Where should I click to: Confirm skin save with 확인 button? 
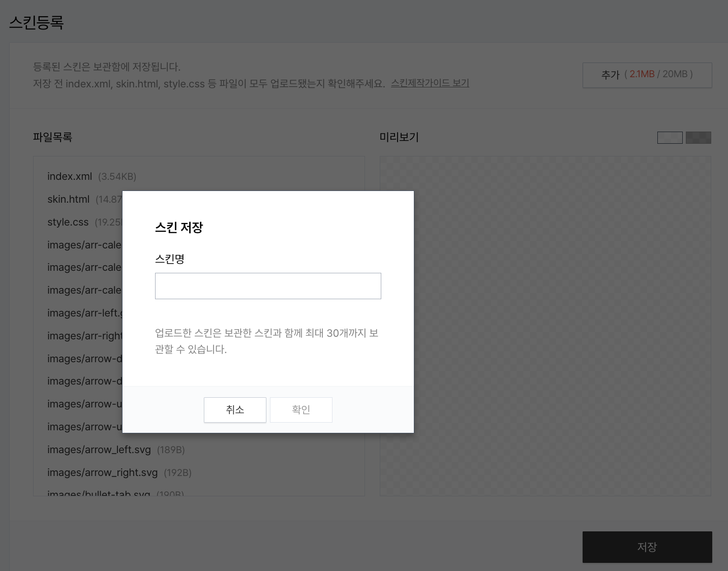pos(301,410)
